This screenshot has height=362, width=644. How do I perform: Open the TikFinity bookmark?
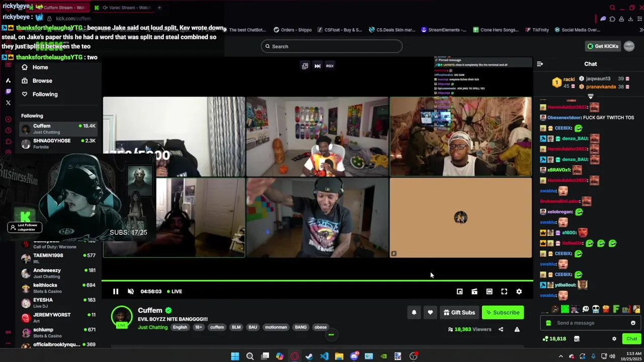click(537, 30)
